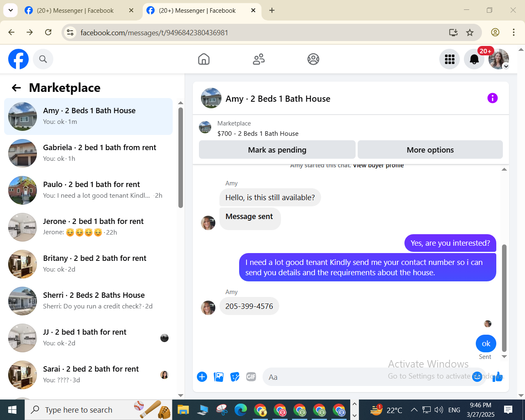
Task: Attach a photo with the image icon
Action: 219,377
